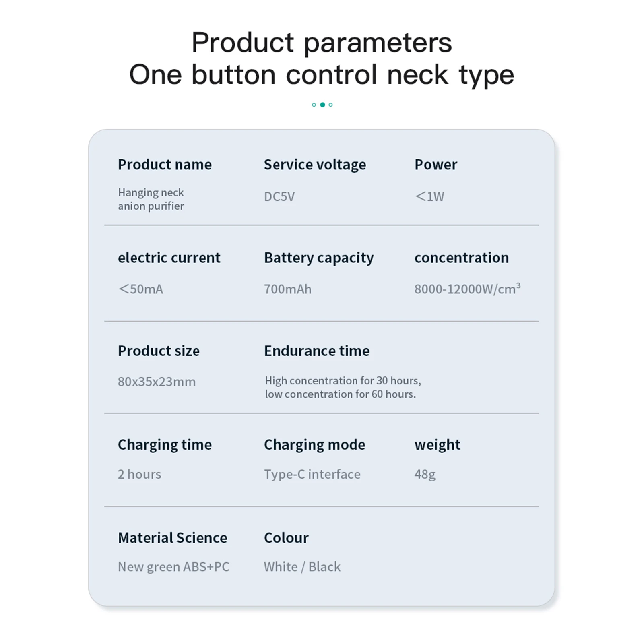The height and width of the screenshot is (644, 644).
Task: Click the 80x35x23mm product size value
Action: pos(157,382)
